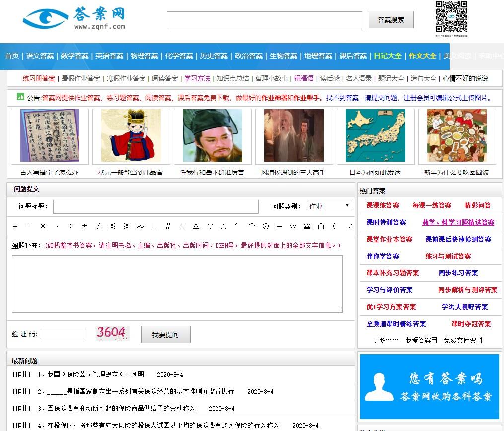Insert the element-of symbol
Screen dimensions: 504x431
(x=335, y=226)
